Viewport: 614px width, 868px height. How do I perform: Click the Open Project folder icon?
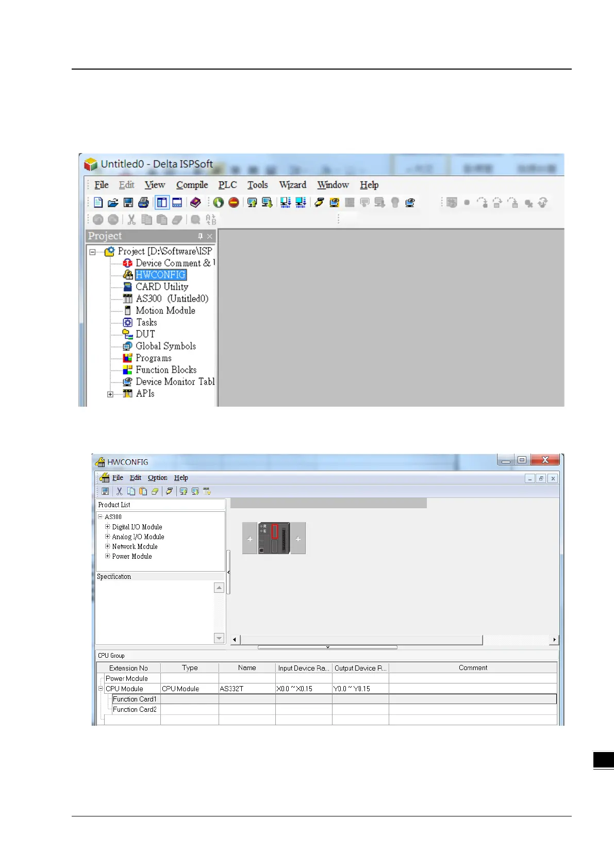point(113,203)
